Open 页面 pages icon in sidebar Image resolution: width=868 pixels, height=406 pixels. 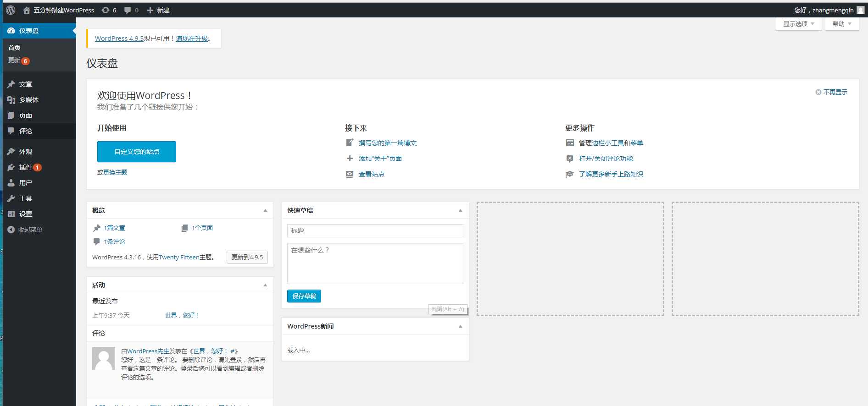pyautogui.click(x=11, y=115)
